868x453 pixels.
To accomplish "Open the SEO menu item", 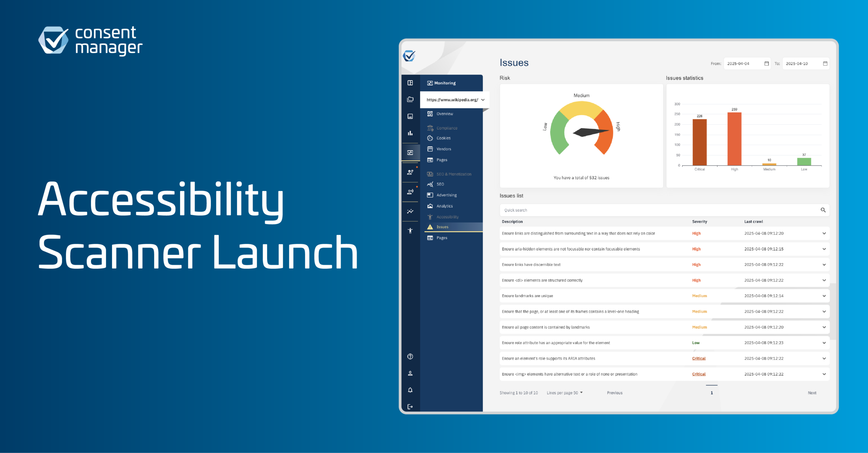I will click(x=435, y=184).
